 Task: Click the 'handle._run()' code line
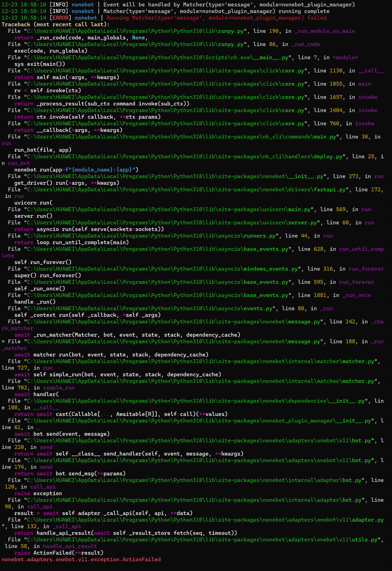(35, 302)
